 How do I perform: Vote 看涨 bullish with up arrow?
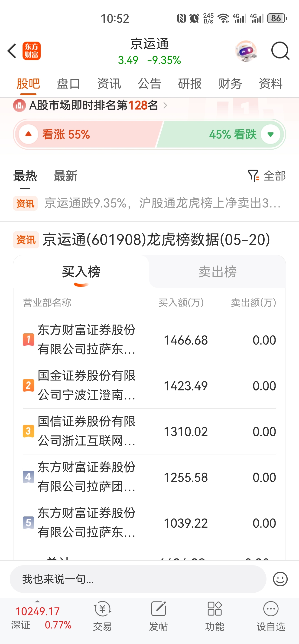(x=29, y=134)
